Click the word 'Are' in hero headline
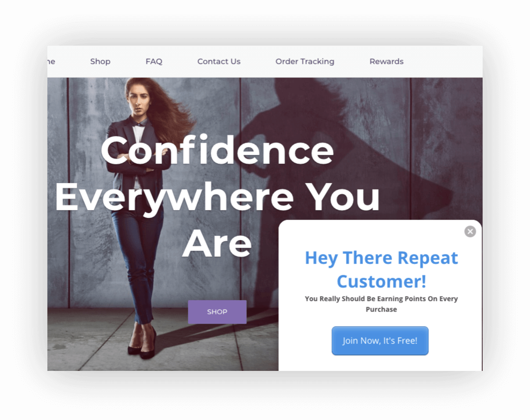The width and height of the screenshot is (530, 420). coord(217,244)
